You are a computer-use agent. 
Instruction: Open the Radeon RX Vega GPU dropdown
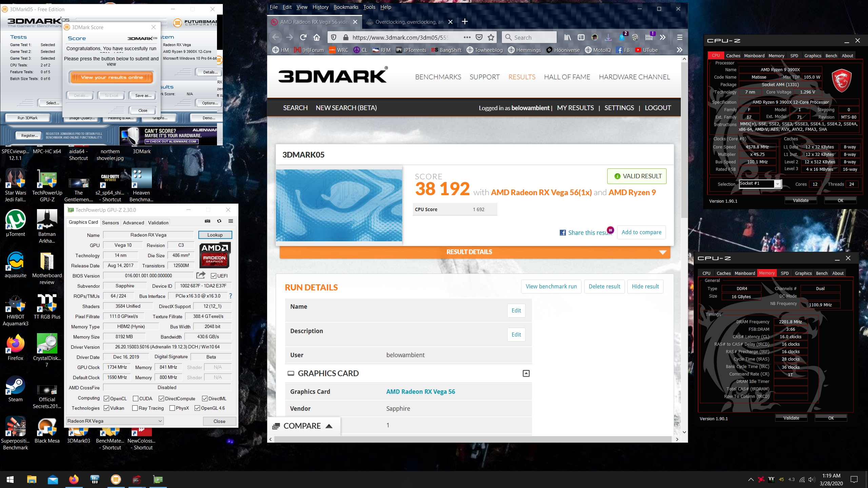(115, 421)
